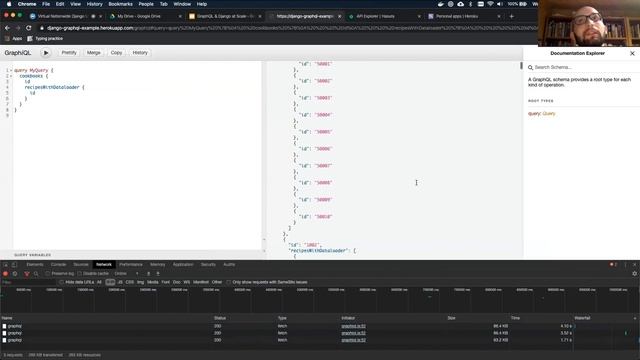Open the Chrome History menu

tap(95, 4)
